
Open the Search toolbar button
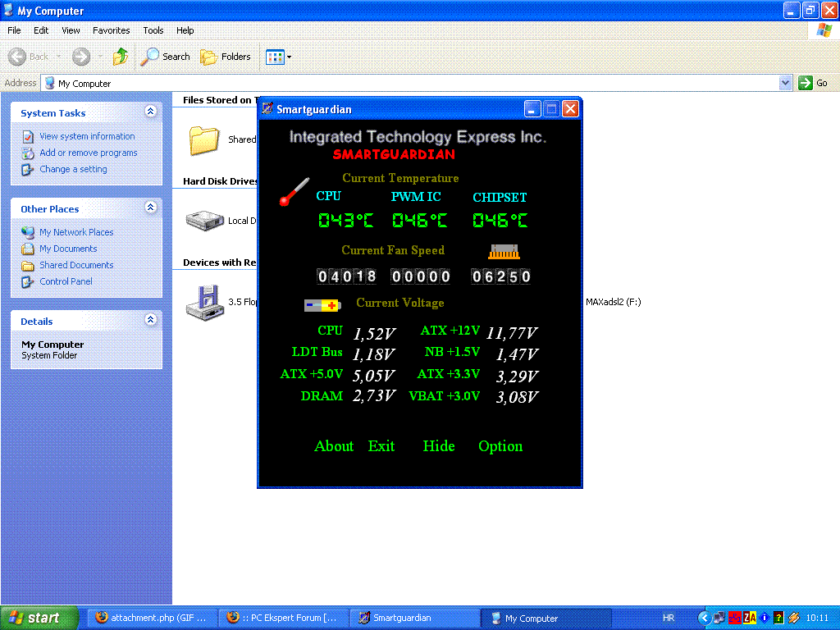click(166, 57)
